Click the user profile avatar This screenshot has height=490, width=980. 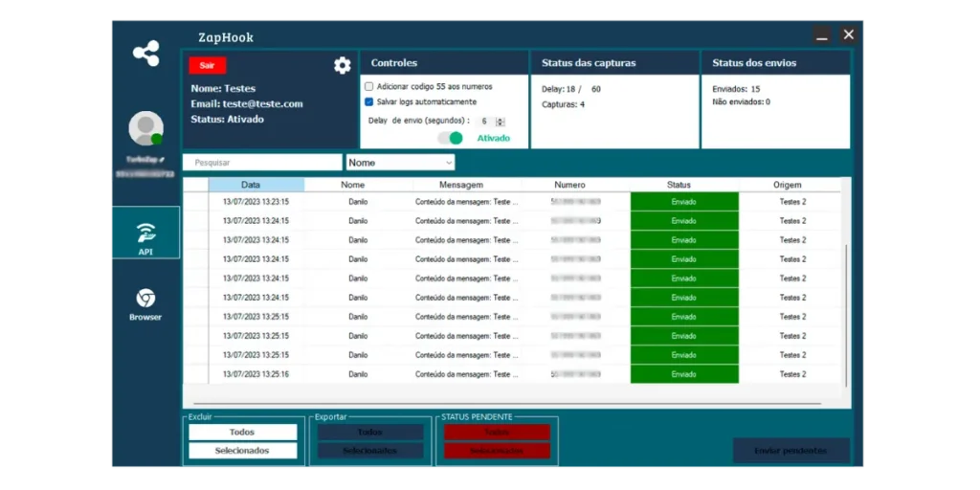145,128
